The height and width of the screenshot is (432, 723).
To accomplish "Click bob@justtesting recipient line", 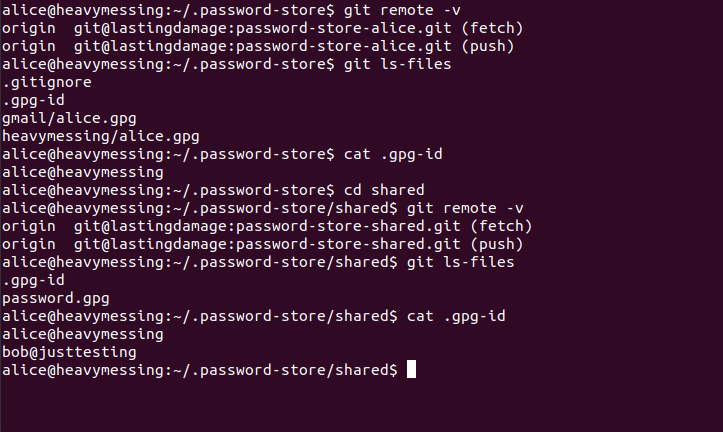I will [69, 352].
